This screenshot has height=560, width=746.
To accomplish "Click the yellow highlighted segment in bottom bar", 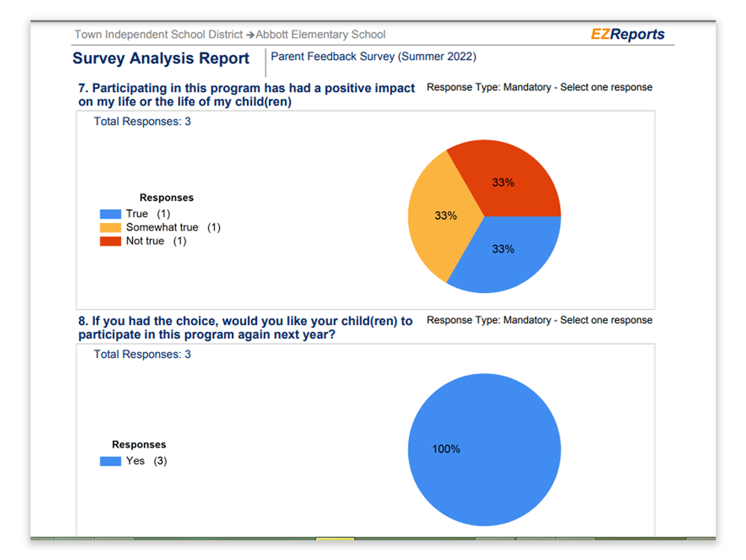I will pyautogui.click(x=335, y=538).
